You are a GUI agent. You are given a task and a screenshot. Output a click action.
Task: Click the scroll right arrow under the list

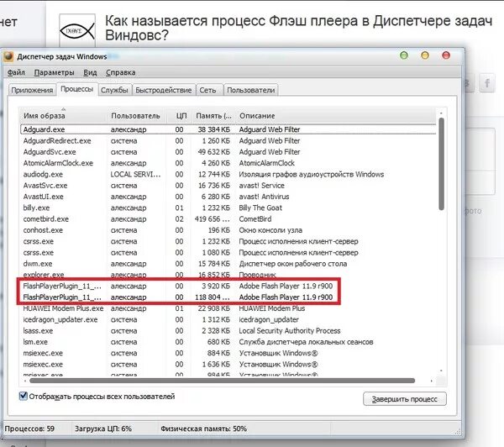432,381
